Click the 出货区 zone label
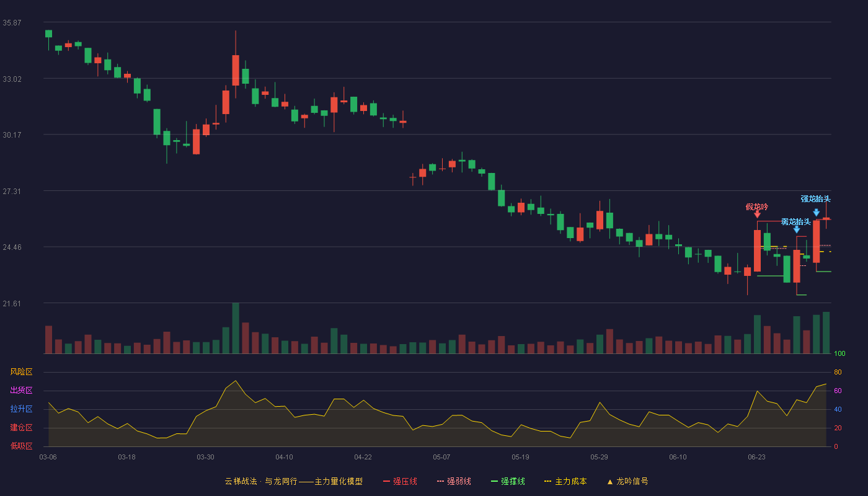Viewport: 868px width, 496px height. pyautogui.click(x=21, y=391)
